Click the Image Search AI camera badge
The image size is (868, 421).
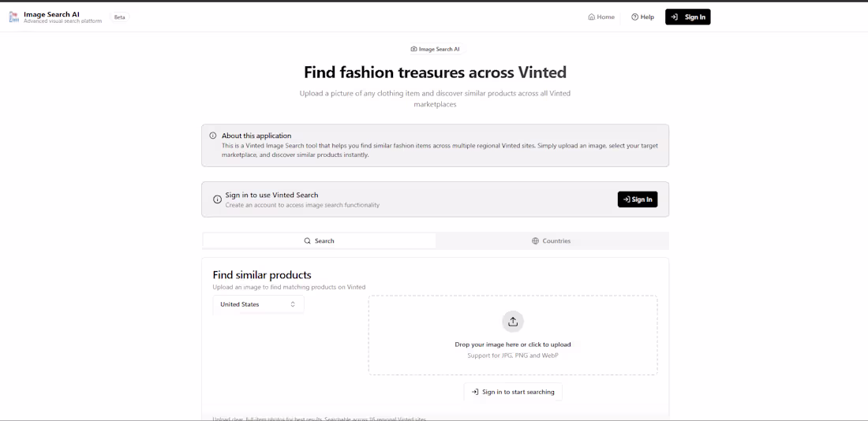(x=435, y=49)
